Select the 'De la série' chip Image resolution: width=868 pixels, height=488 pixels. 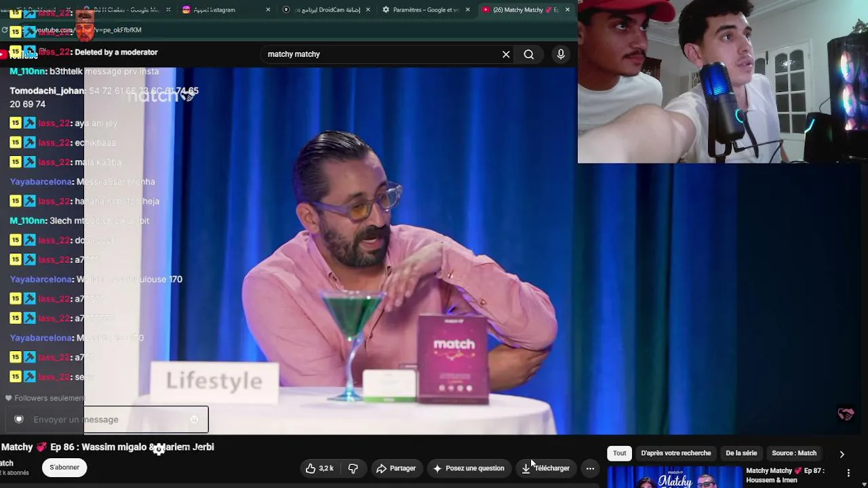[741, 453]
